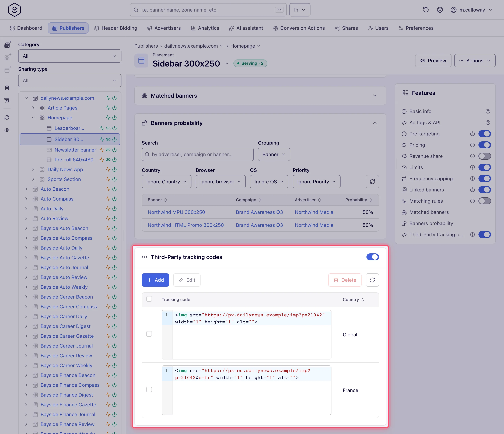504x434 pixels.
Task: Click the app logo in top left
Action: click(x=14, y=10)
